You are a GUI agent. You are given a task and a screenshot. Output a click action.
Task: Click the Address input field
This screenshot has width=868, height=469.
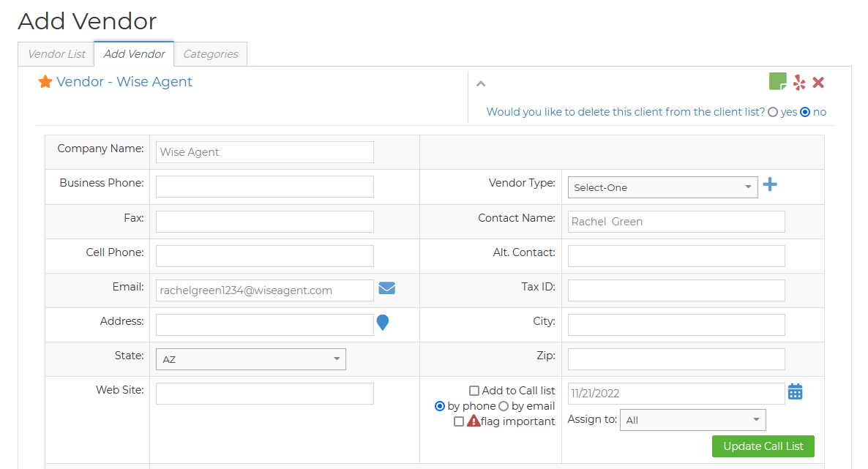point(265,324)
